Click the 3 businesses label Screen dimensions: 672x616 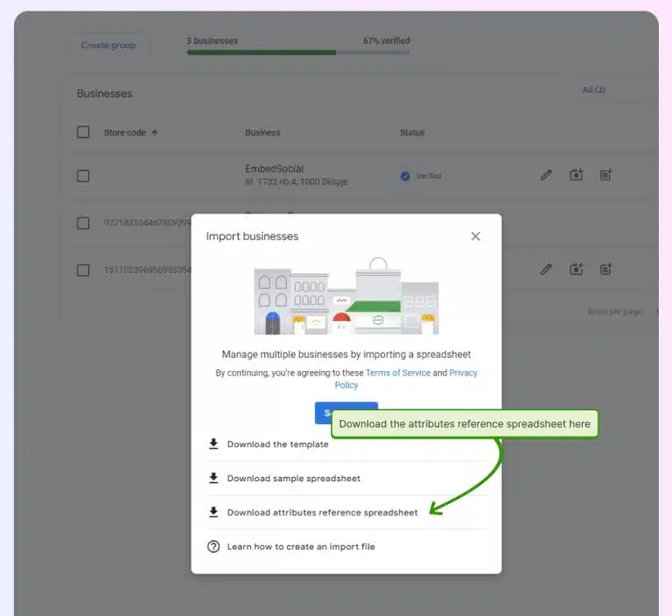pyautogui.click(x=212, y=41)
